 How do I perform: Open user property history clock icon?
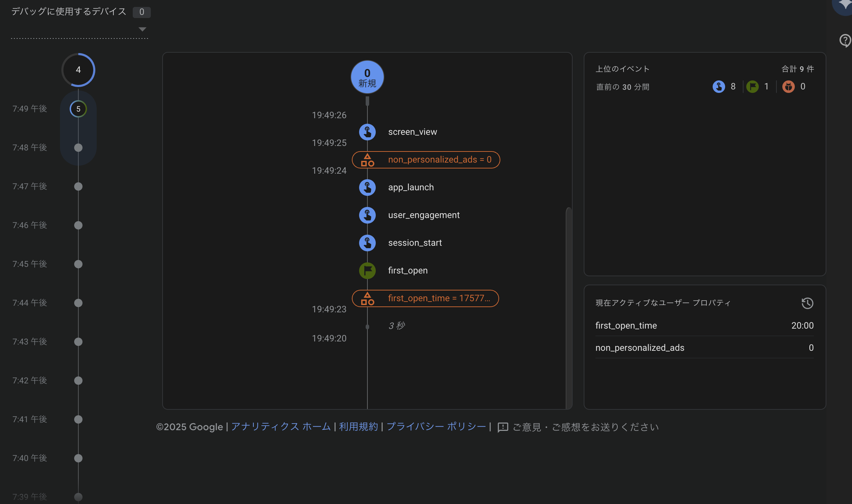[x=807, y=303]
